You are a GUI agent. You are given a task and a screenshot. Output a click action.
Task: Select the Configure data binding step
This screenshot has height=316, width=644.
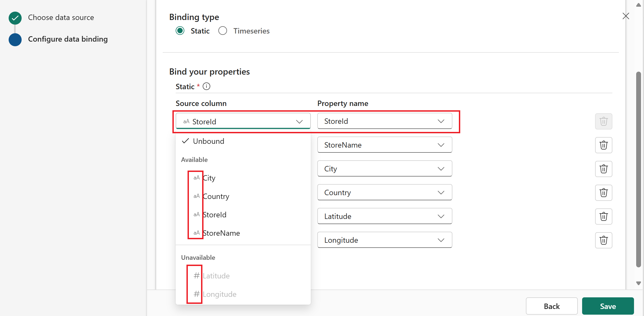point(68,39)
